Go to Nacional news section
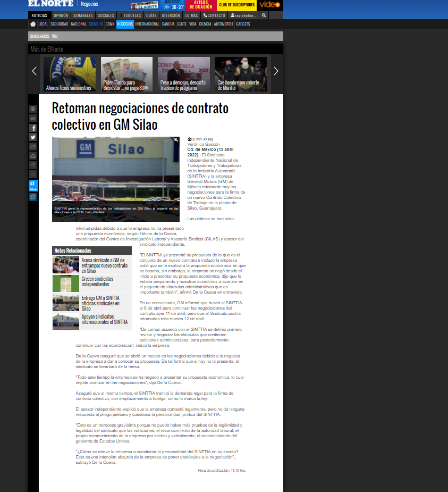Screen dimensions: 448x492 [x=78, y=24]
